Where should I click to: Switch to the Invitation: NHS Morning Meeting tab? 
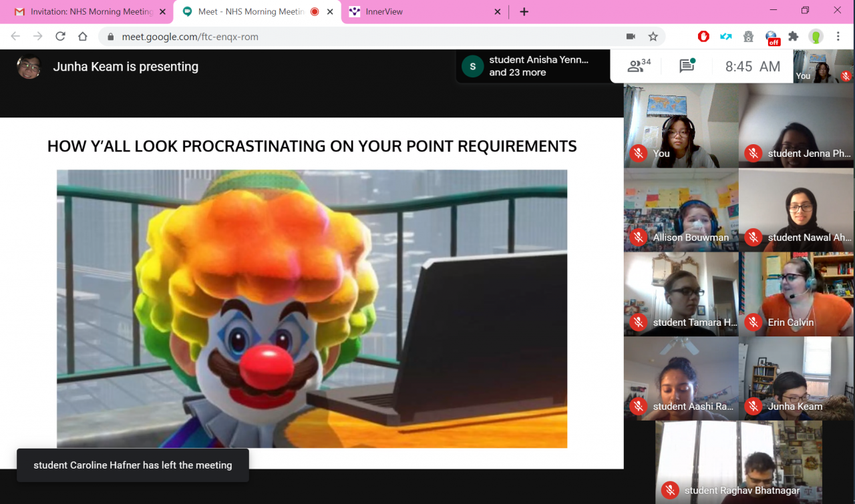[x=90, y=11]
